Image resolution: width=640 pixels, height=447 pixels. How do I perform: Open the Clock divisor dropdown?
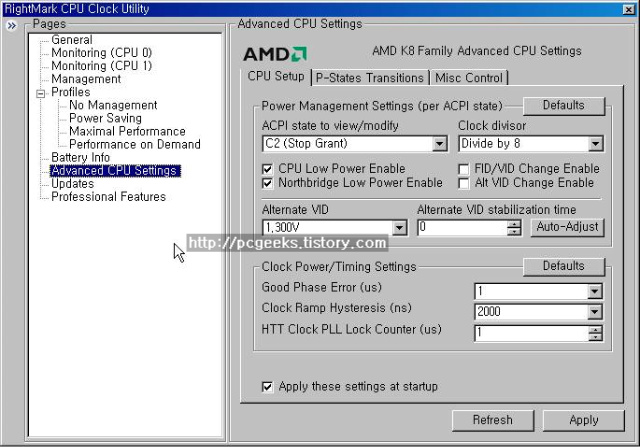pyautogui.click(x=595, y=144)
